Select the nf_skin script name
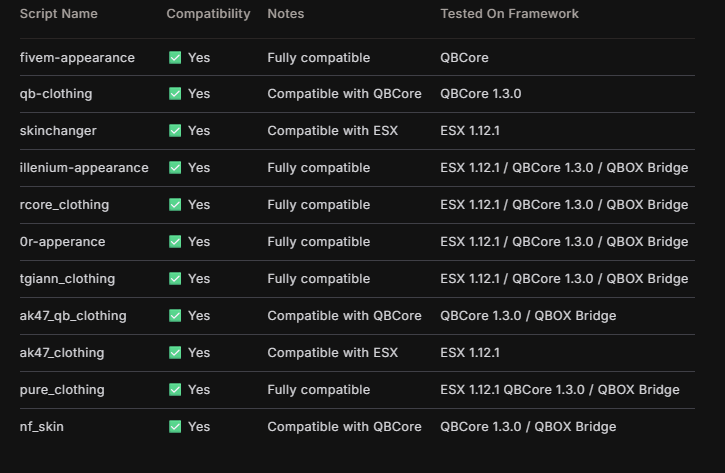 (42, 427)
